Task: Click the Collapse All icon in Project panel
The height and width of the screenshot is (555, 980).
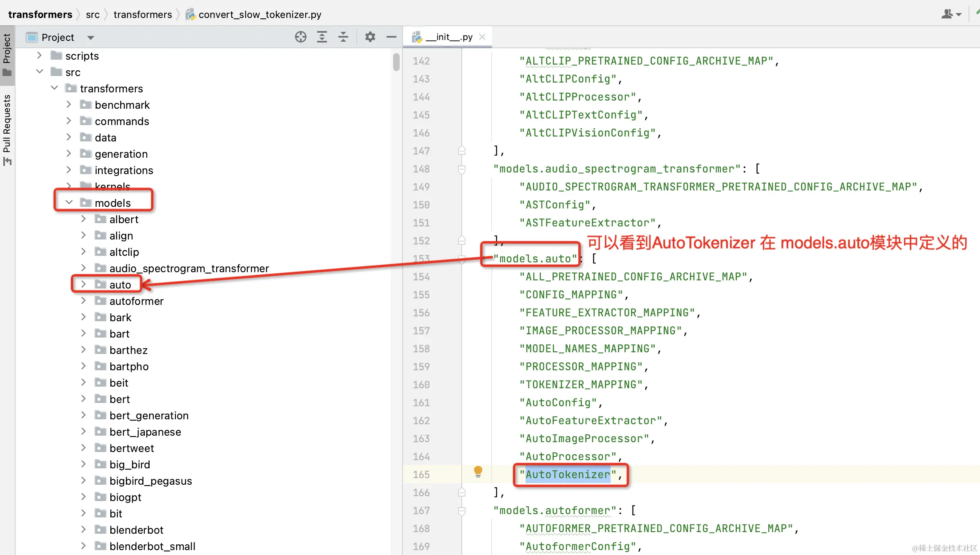Action: (x=343, y=37)
